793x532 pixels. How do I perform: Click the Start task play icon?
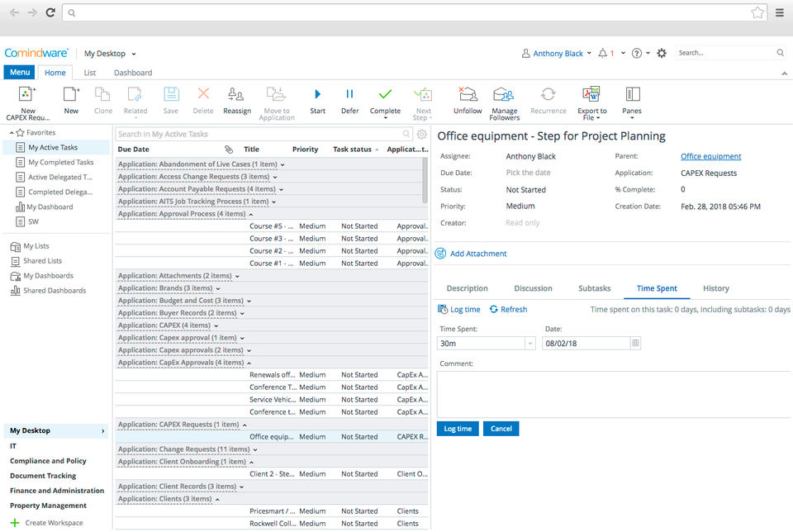pyautogui.click(x=317, y=95)
